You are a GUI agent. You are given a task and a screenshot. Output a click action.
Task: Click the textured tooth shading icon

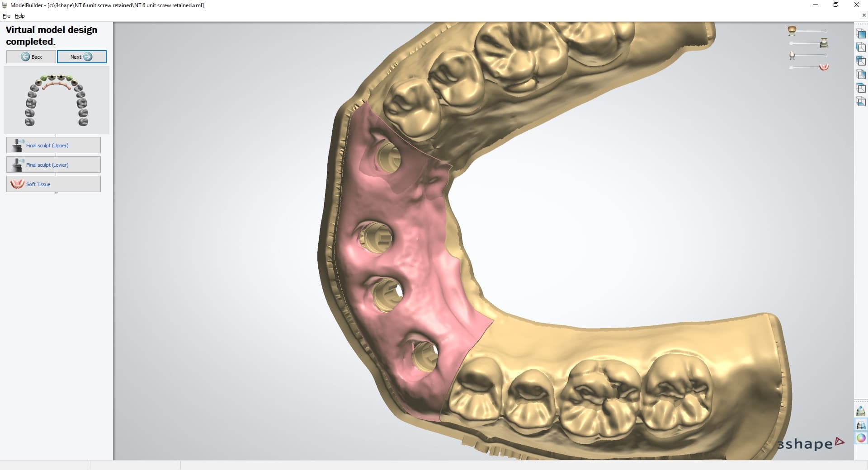[861, 411]
